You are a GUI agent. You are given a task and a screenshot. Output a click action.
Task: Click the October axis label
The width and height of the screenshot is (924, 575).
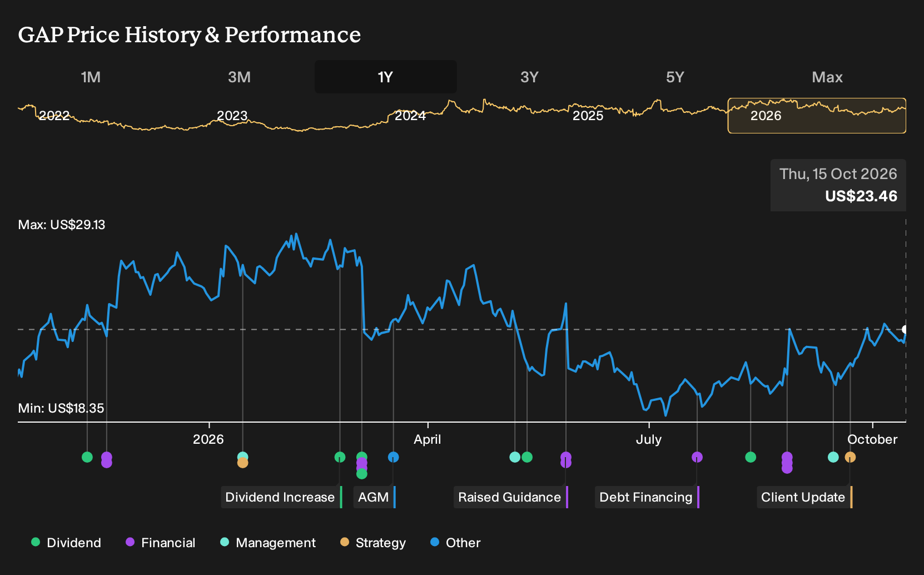pyautogui.click(x=872, y=439)
